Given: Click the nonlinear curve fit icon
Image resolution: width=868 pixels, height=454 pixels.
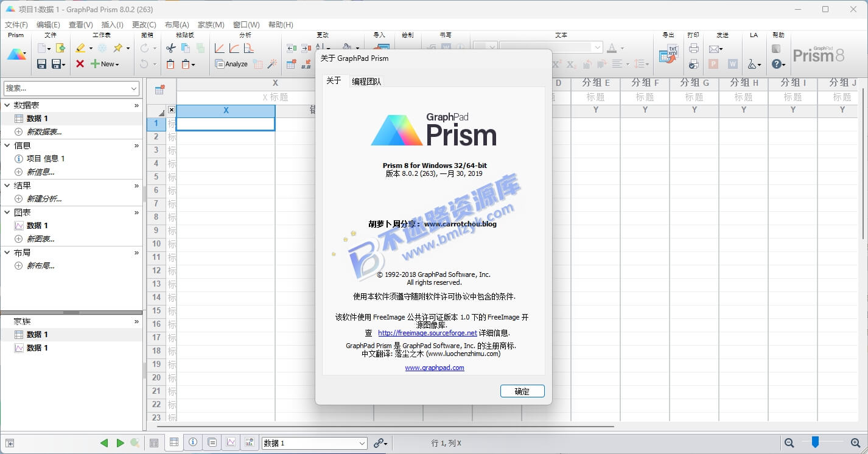Looking at the screenshot, I should [234, 48].
